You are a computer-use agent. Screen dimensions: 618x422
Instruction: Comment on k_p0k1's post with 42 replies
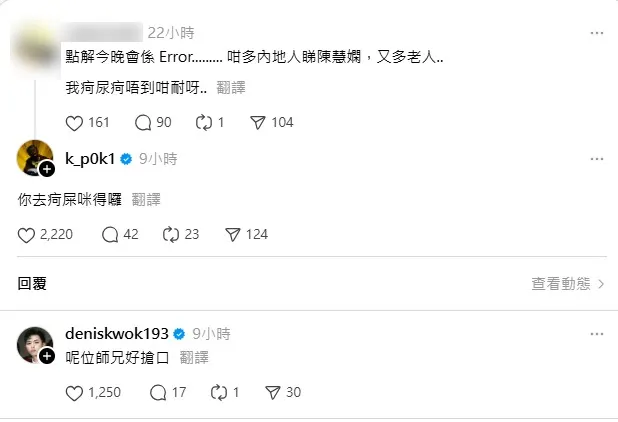pos(111,235)
